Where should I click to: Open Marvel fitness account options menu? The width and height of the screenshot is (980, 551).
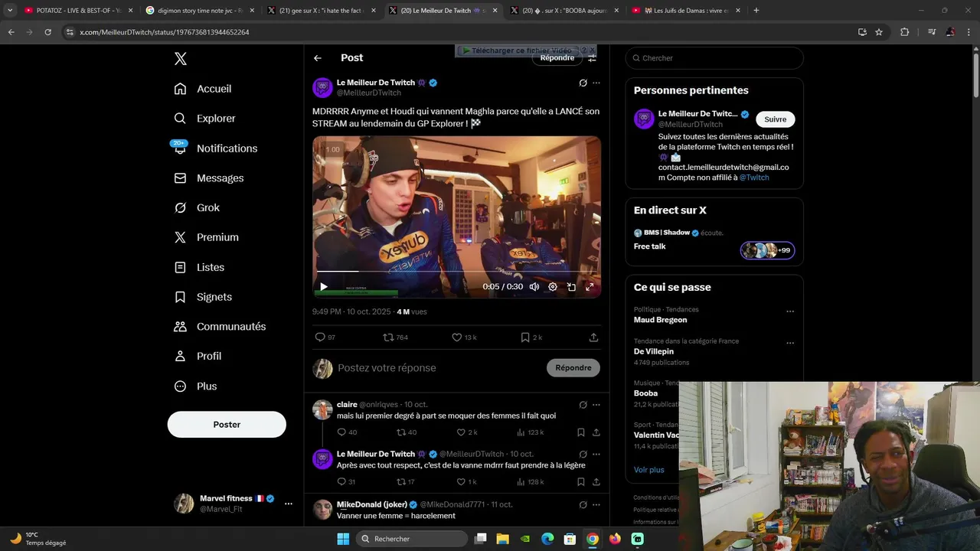point(288,504)
